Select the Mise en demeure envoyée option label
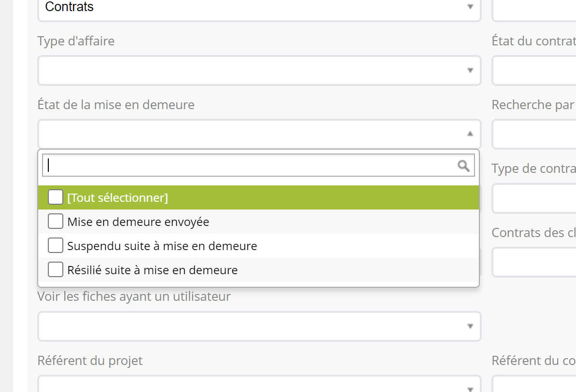The image size is (576, 392). click(138, 222)
